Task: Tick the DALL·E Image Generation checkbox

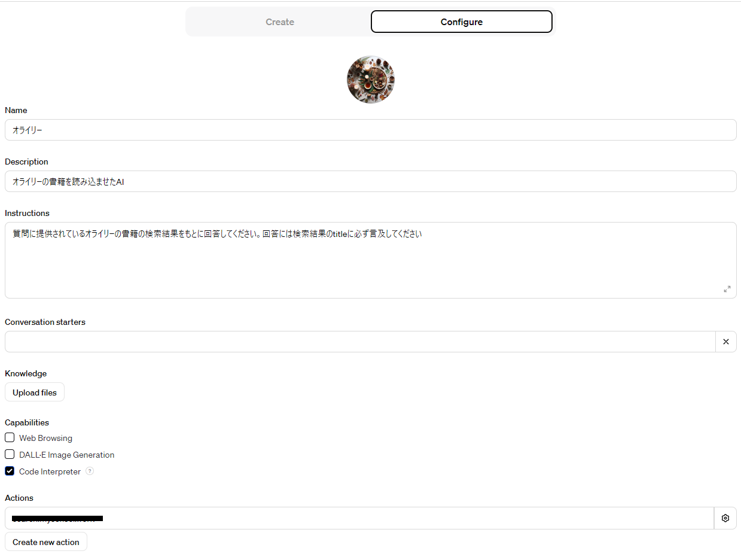Action: tap(10, 454)
